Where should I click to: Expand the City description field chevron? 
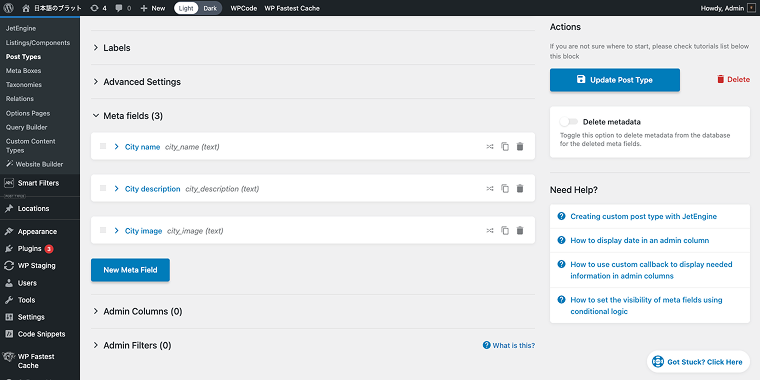[x=116, y=189]
